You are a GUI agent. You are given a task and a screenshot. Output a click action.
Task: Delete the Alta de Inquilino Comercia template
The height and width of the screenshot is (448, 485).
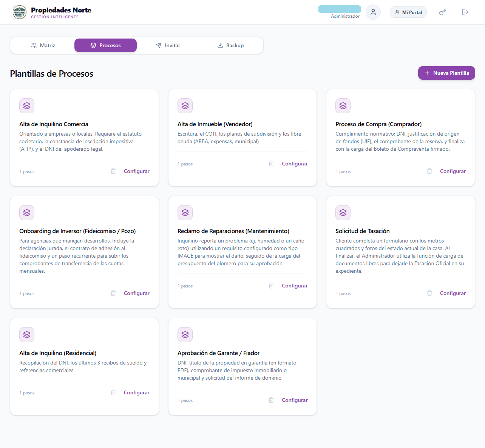point(113,171)
